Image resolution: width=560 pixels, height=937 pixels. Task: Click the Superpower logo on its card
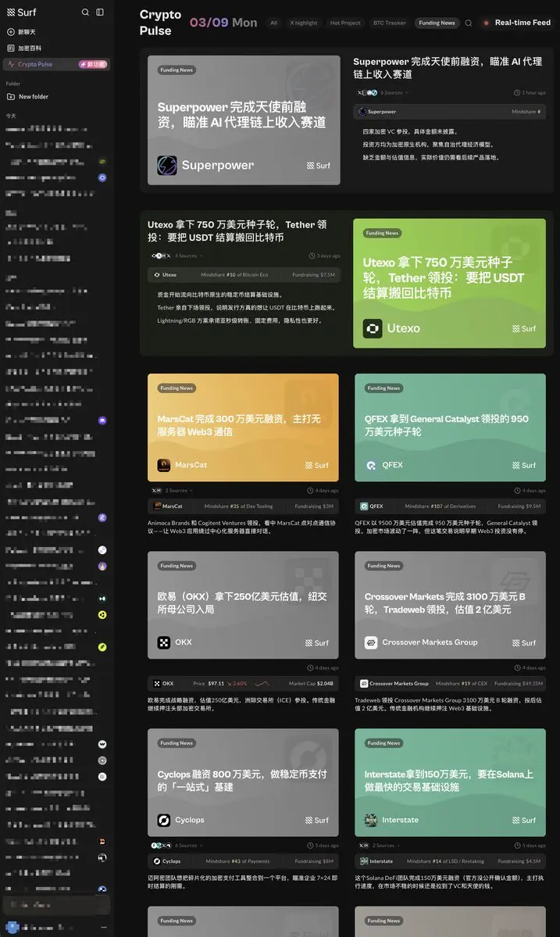tap(167, 166)
